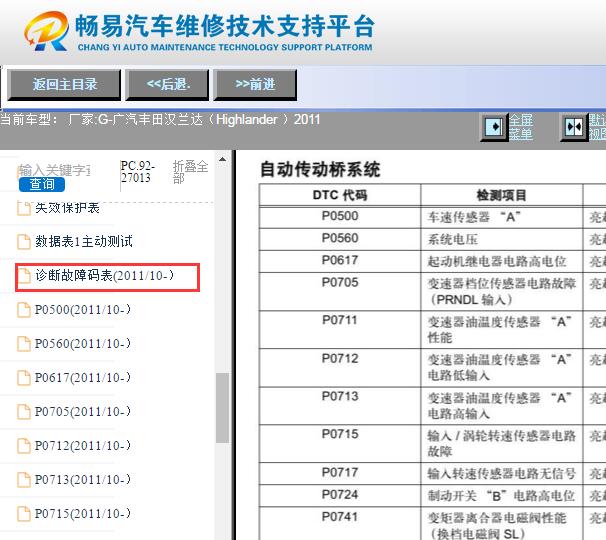The width and height of the screenshot is (606, 540).
Task: Click table cell P0711
Action: point(340,329)
